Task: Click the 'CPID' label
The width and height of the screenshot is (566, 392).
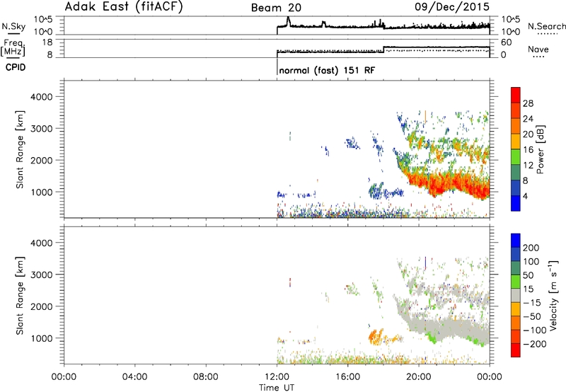Action: pyautogui.click(x=16, y=67)
